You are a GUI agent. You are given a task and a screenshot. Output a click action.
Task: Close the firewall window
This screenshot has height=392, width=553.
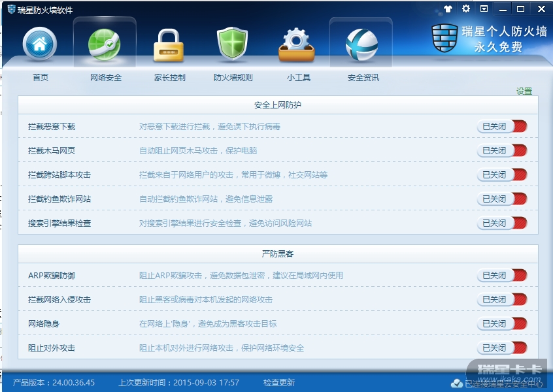(541, 8)
